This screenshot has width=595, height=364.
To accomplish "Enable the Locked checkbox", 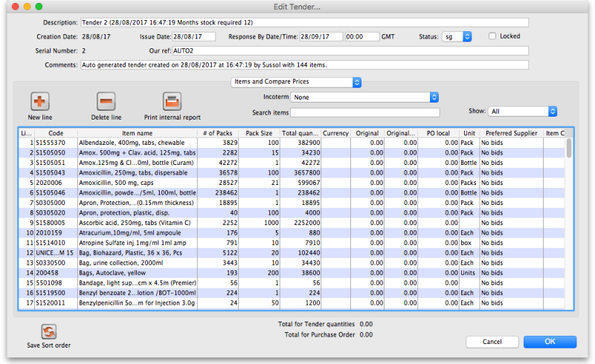I will 492,36.
